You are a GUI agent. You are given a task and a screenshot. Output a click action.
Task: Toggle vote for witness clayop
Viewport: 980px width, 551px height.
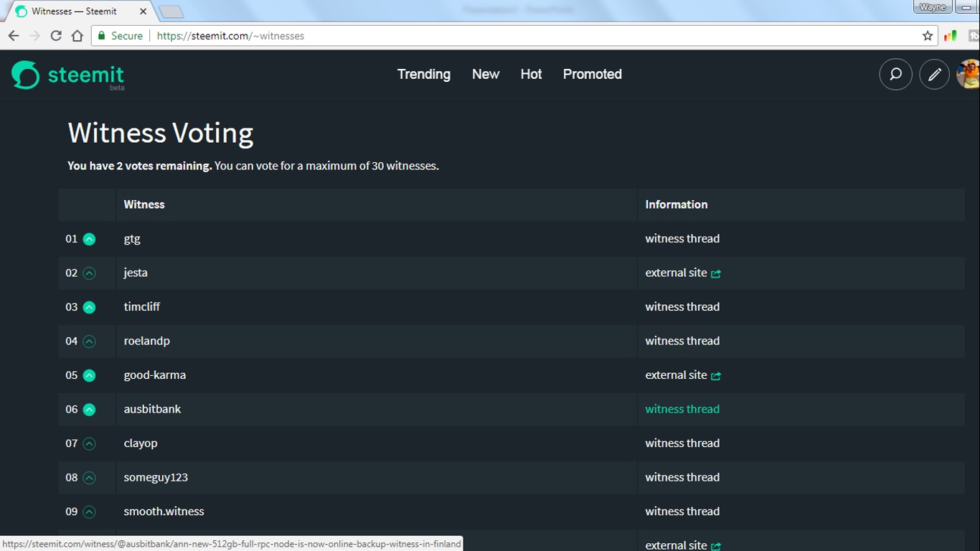click(x=89, y=443)
